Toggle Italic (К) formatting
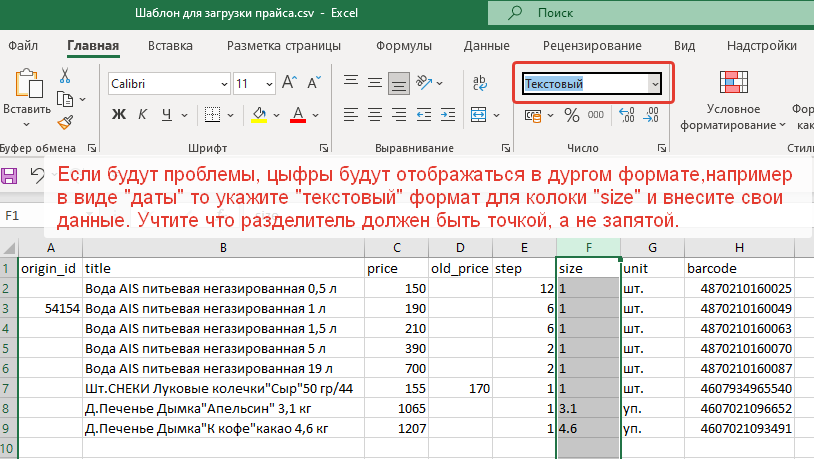Viewport: 814px width, 459px height. [x=144, y=115]
